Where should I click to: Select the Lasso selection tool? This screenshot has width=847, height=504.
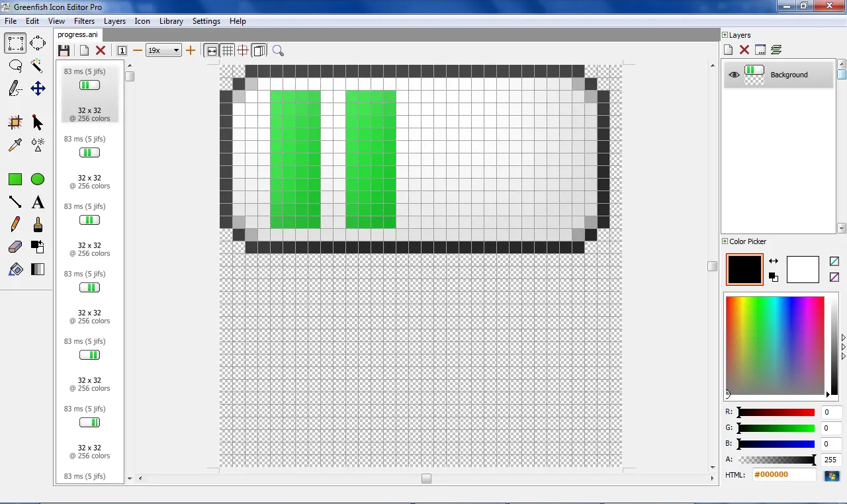pos(16,66)
